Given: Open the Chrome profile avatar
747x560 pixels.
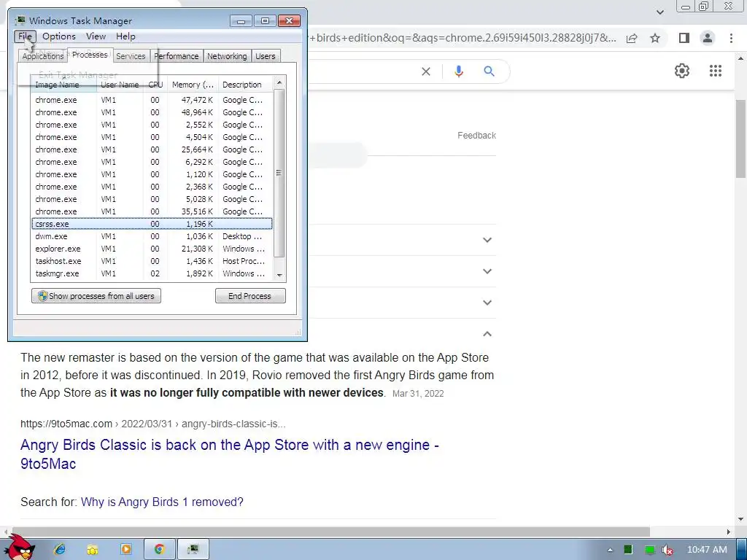Looking at the screenshot, I should coord(708,38).
